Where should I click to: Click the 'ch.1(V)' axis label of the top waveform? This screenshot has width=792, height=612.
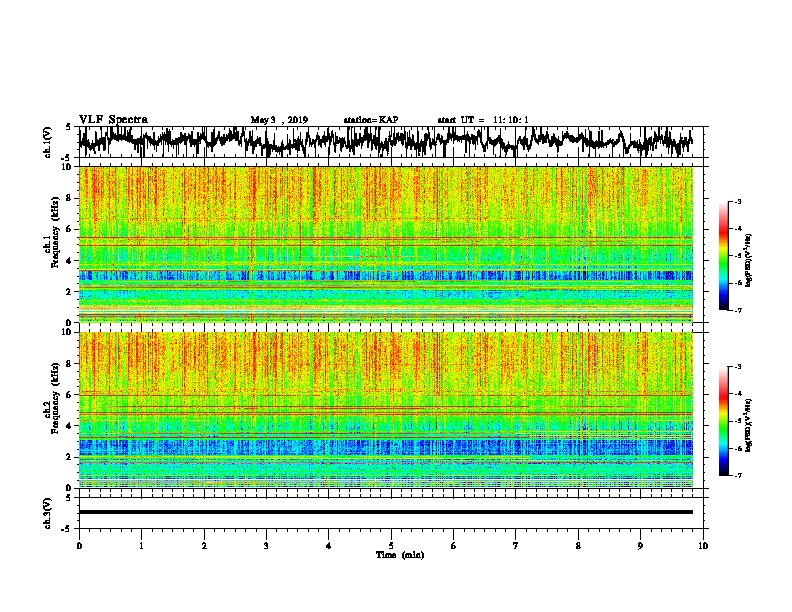[48, 142]
